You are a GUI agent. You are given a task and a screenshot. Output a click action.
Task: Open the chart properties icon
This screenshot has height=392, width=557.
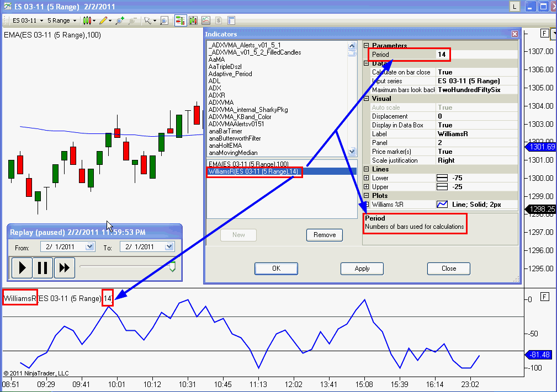tap(231, 20)
